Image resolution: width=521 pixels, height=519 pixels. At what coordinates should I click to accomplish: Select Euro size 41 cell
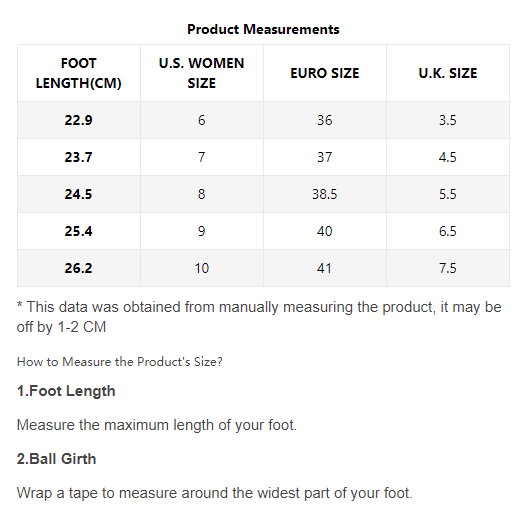pos(325,268)
